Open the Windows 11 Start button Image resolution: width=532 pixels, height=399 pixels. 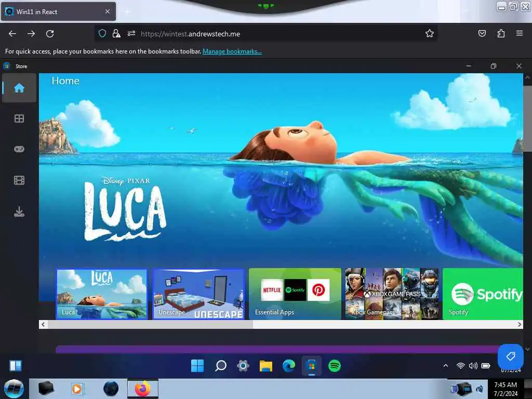pyautogui.click(x=197, y=366)
